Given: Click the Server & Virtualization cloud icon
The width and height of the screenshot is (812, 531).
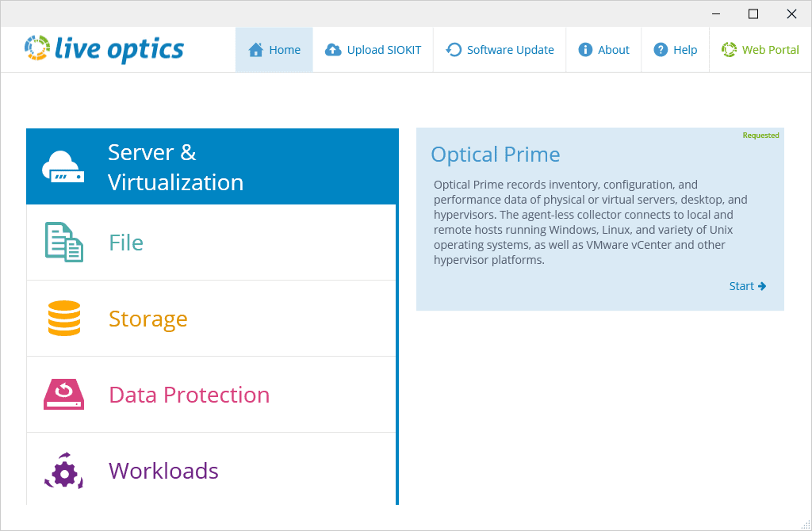Looking at the screenshot, I should (63, 167).
